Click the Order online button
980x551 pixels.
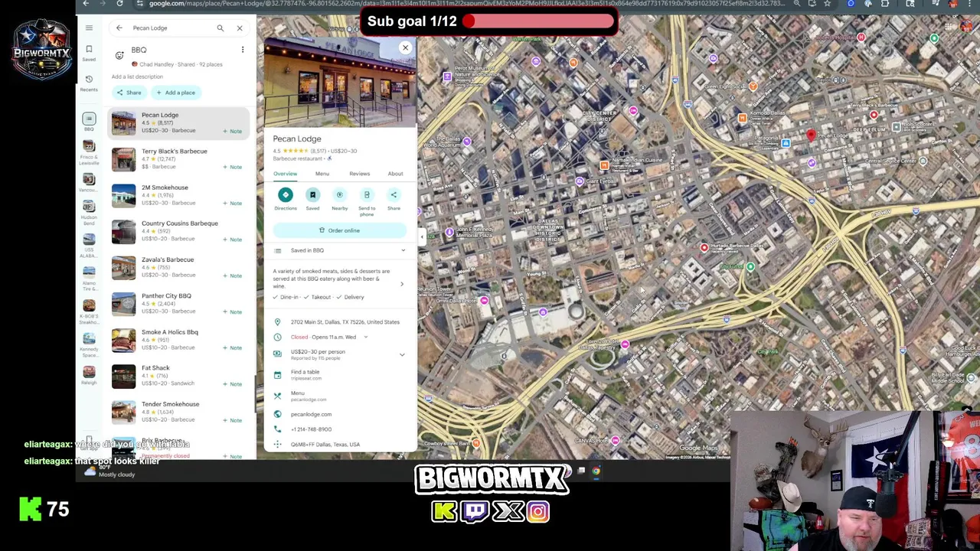coord(339,230)
